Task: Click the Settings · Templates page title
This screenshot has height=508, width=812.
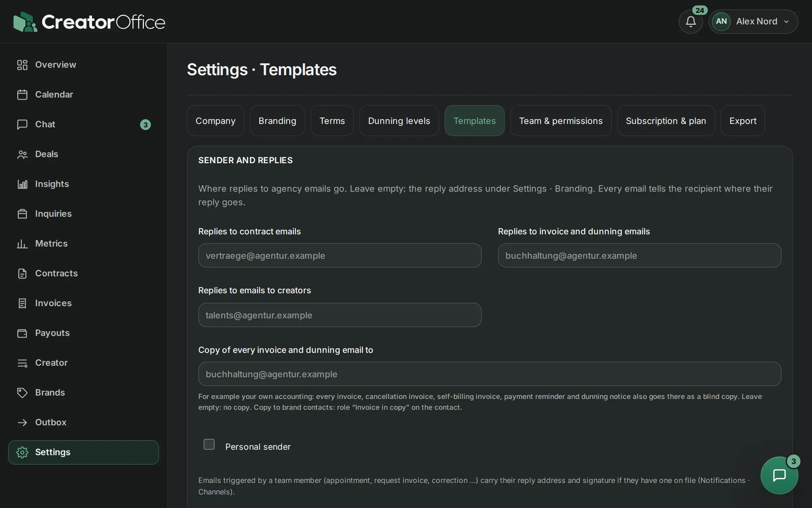Action: (x=262, y=69)
